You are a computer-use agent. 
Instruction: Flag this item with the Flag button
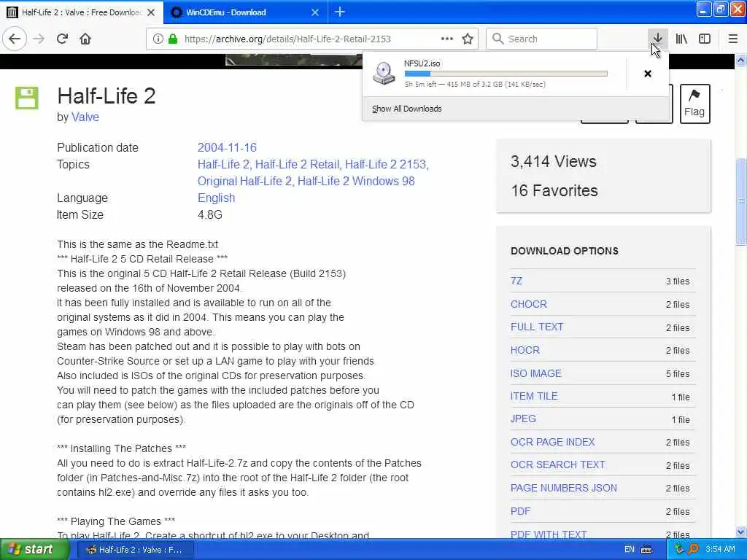pos(694,104)
